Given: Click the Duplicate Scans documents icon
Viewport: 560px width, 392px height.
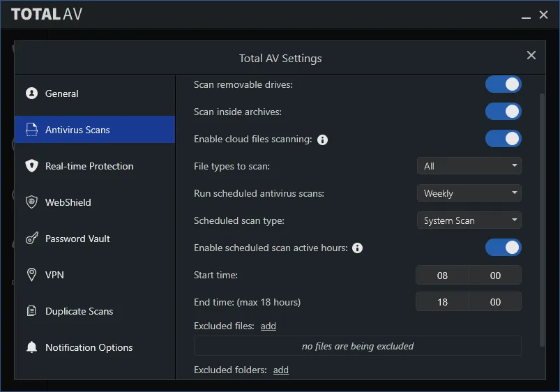Looking at the screenshot, I should (x=31, y=311).
